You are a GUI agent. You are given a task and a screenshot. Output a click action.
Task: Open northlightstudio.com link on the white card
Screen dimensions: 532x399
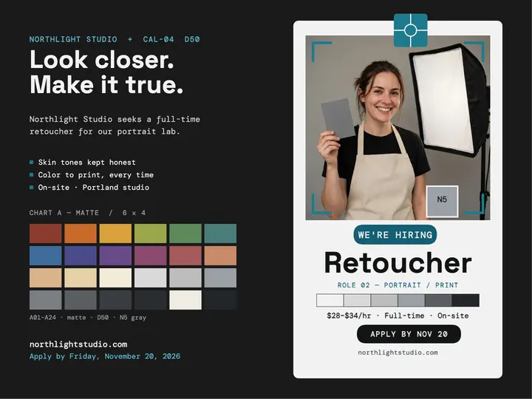tap(398, 352)
